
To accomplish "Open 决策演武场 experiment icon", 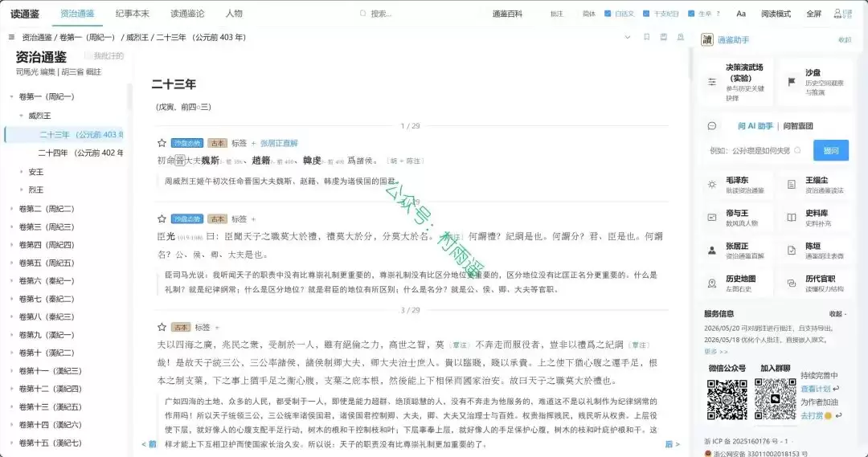I will point(712,82).
